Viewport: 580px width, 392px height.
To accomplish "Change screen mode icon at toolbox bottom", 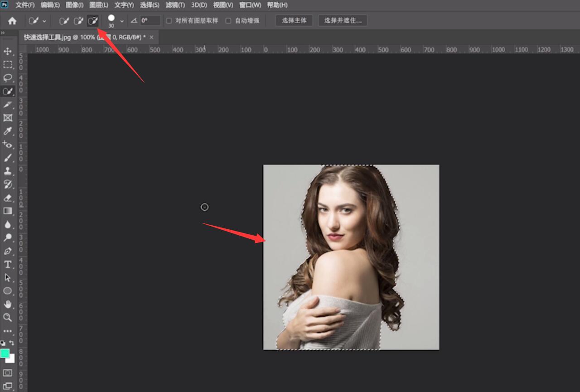I will point(8,386).
